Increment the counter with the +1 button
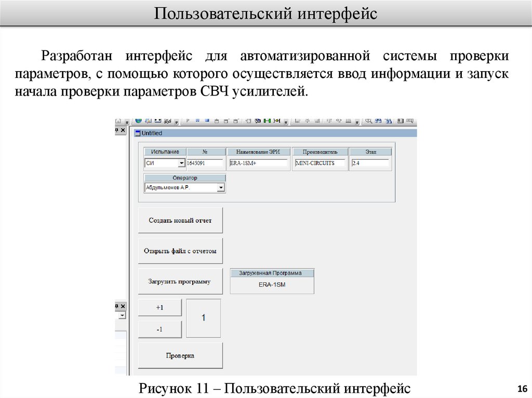This screenshot has width=532, height=398. pyautogui.click(x=159, y=307)
